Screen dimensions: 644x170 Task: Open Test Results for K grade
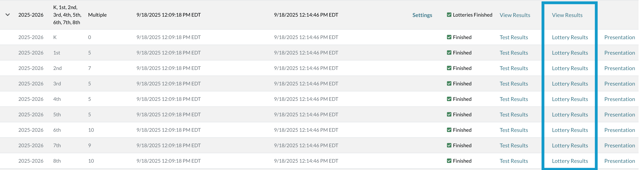coord(513,37)
